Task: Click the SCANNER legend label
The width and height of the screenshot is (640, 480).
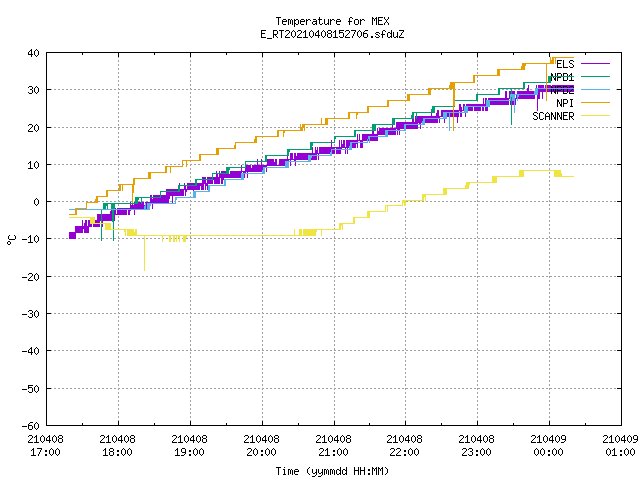Action: [x=553, y=116]
